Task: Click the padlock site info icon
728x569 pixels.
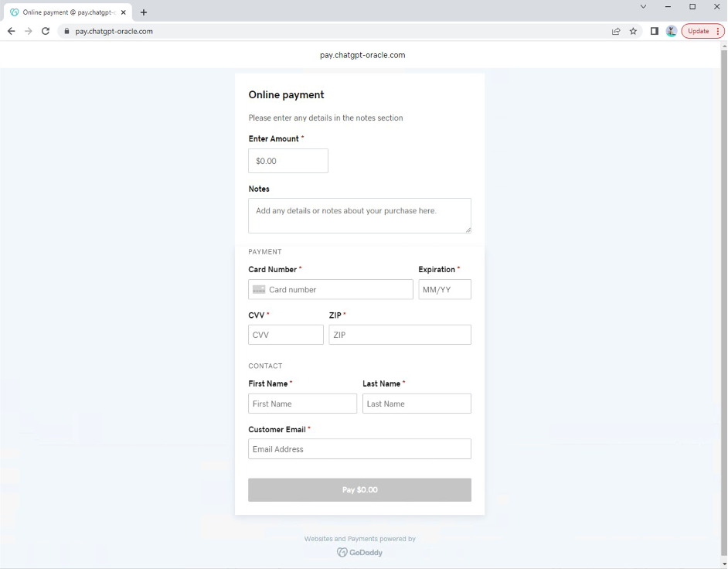Action: (66, 31)
